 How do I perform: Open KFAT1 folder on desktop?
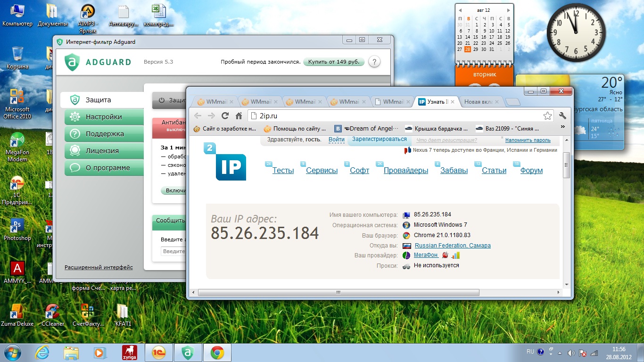coord(123,315)
